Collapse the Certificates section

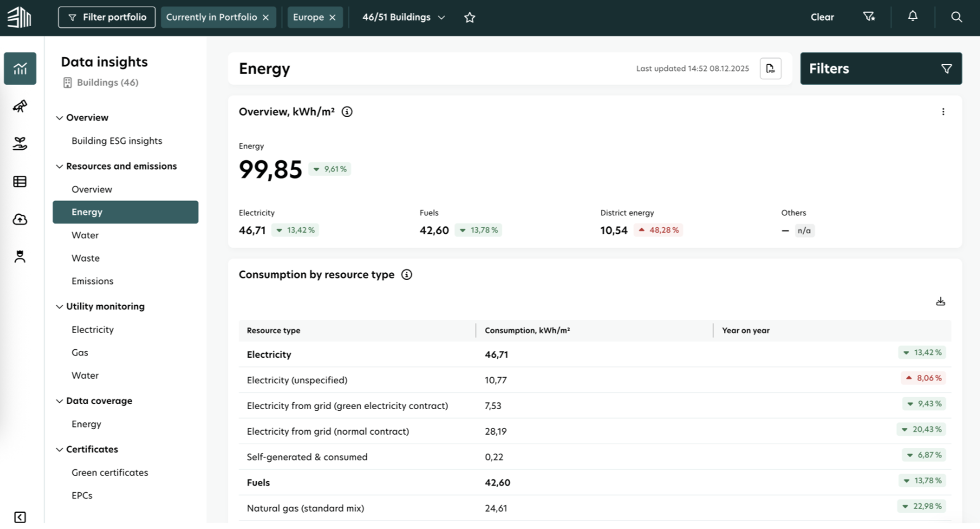tap(60, 449)
